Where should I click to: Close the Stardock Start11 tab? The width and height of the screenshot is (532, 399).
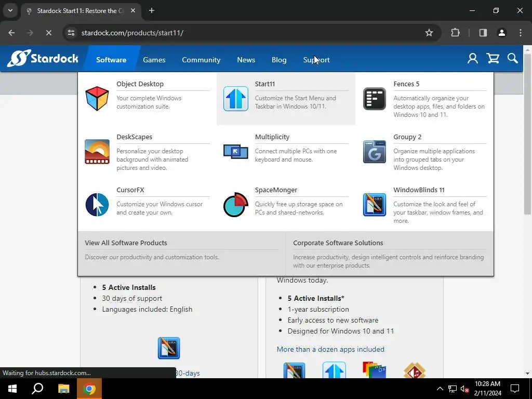pyautogui.click(x=133, y=10)
